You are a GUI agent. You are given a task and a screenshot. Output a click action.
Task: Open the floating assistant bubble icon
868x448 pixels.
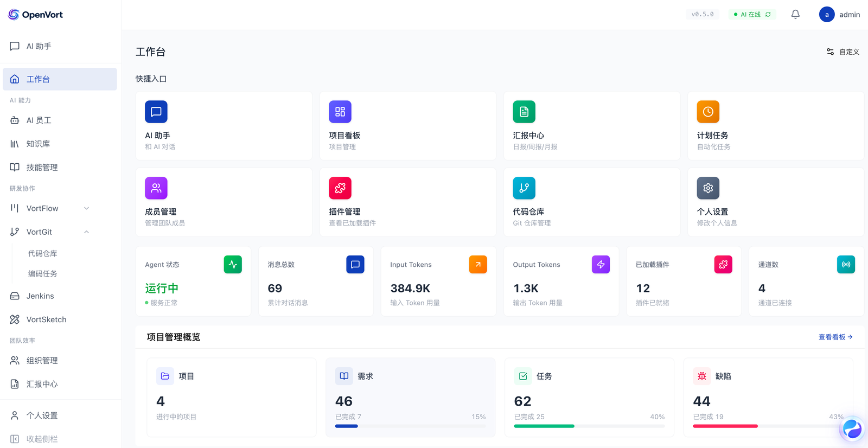(852, 429)
